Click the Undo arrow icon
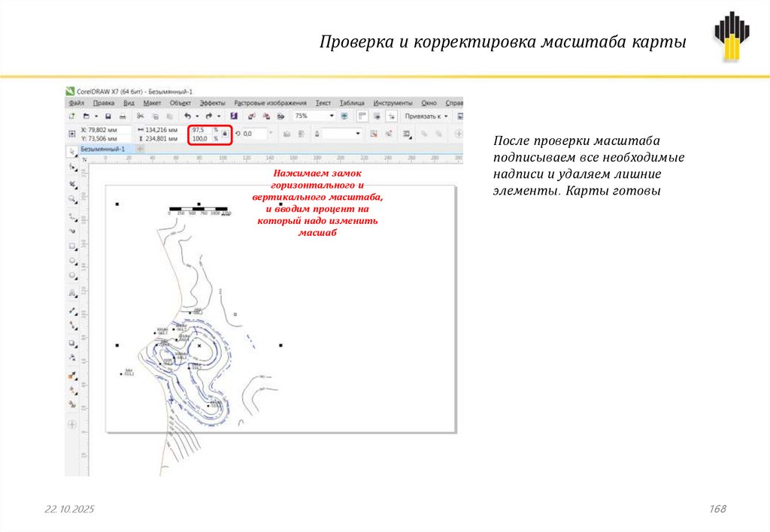The image size is (770, 532). click(187, 116)
